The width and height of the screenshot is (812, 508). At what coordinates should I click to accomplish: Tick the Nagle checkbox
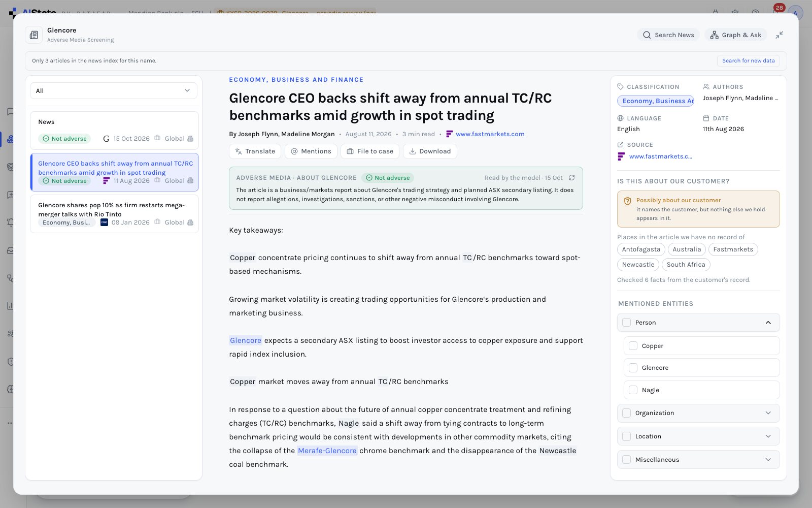[x=633, y=390]
